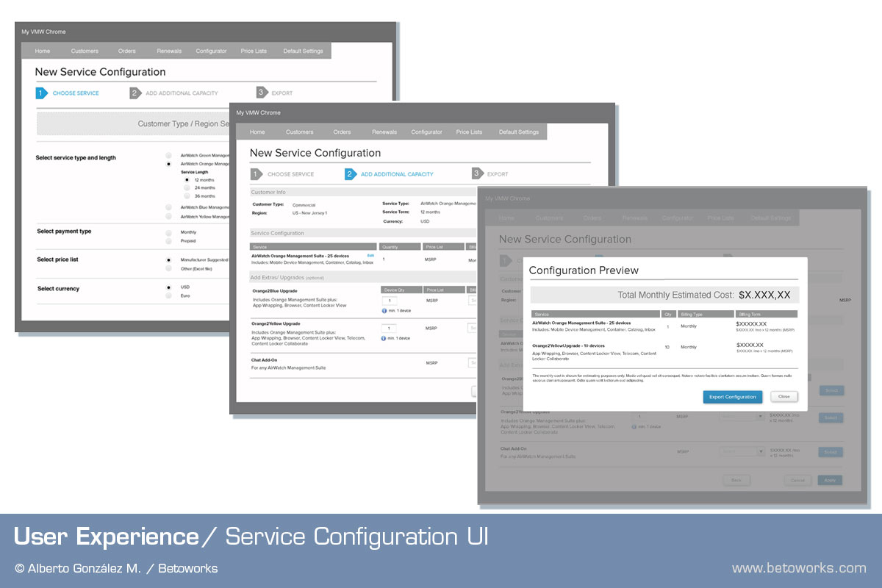Click the dimmed Cancel button behind the dialog
The height and width of the screenshot is (588, 882).
(797, 480)
